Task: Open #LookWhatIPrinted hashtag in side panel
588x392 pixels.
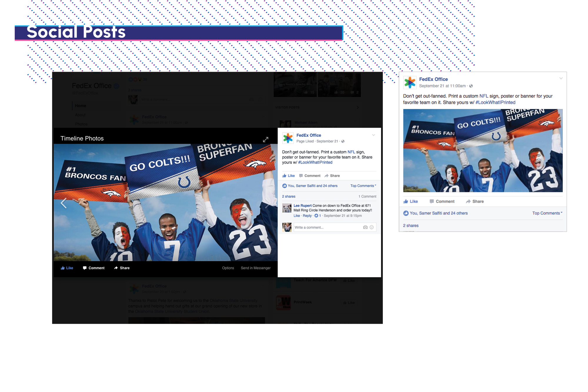Action: (315, 162)
